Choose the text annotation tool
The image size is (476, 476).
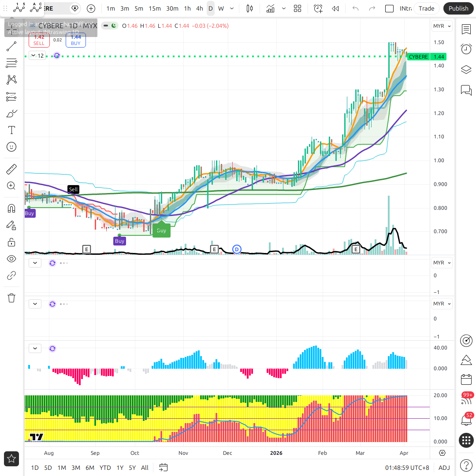click(x=11, y=130)
